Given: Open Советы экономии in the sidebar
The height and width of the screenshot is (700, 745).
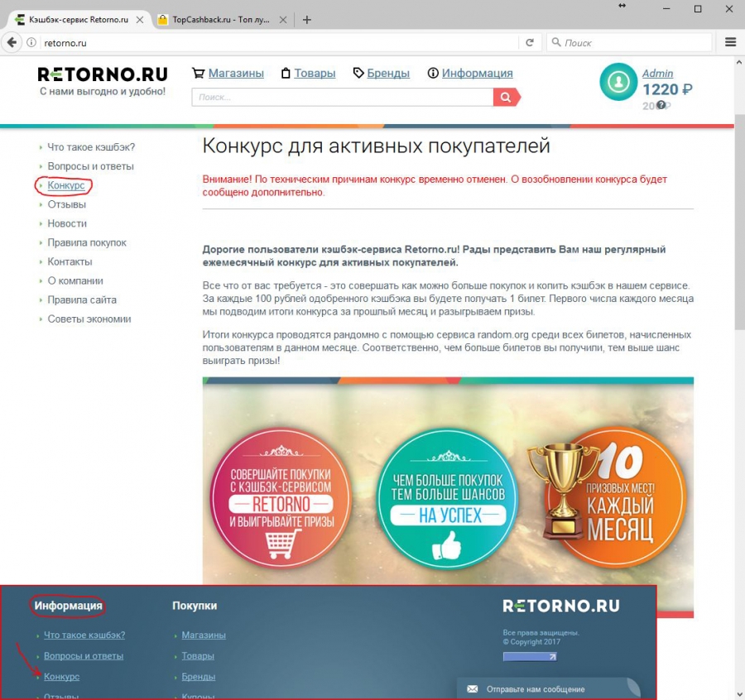Looking at the screenshot, I should coord(89,319).
